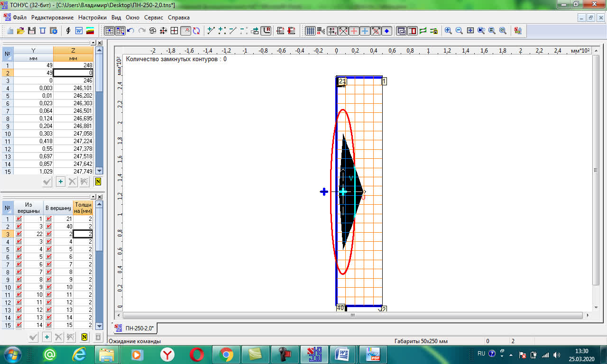Image resolution: width=607 pixels, height=364 pixels.
Task: Toggle the red cross marker icon
Action: coord(354,31)
